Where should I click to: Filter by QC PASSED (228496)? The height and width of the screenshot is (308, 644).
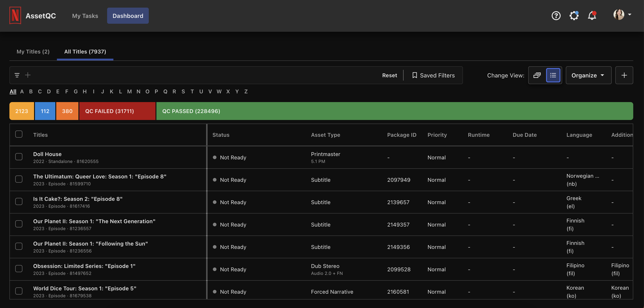click(x=395, y=111)
